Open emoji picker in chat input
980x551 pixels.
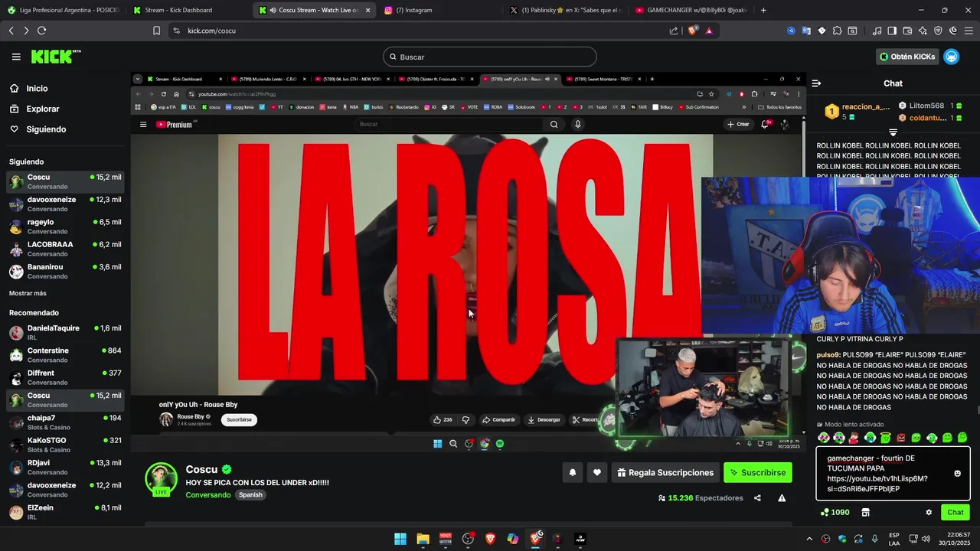pyautogui.click(x=957, y=474)
